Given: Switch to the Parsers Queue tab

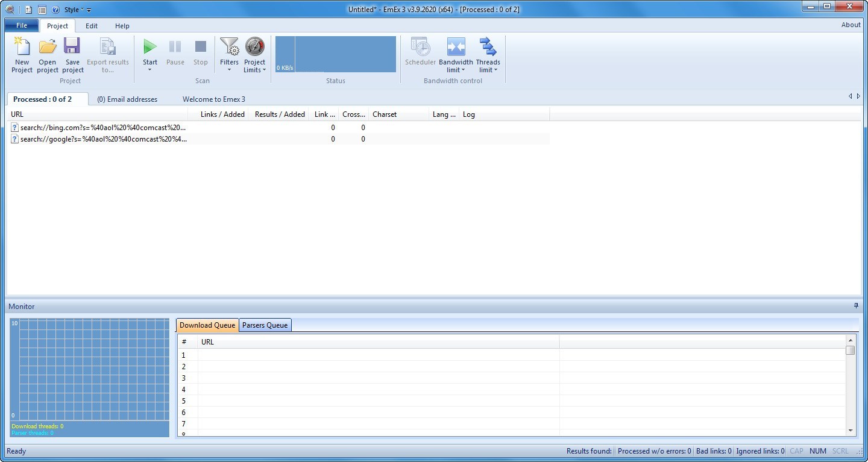Looking at the screenshot, I should [265, 325].
